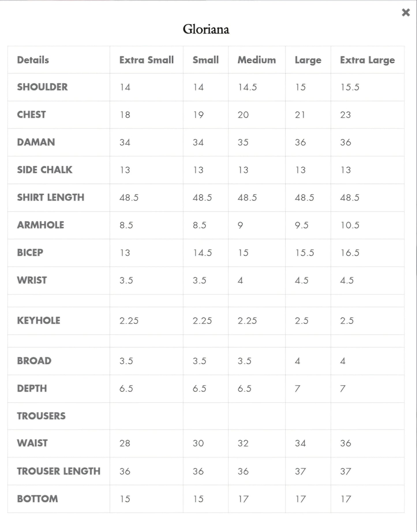Click the Extra Small waist value 28
Image resolution: width=417 pixels, height=532 pixels.
pyautogui.click(x=125, y=443)
